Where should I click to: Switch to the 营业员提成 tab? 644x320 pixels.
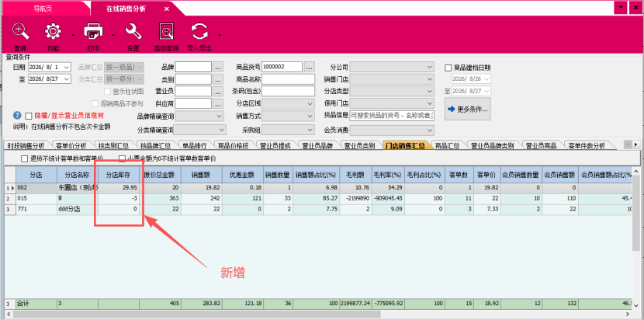(275, 145)
